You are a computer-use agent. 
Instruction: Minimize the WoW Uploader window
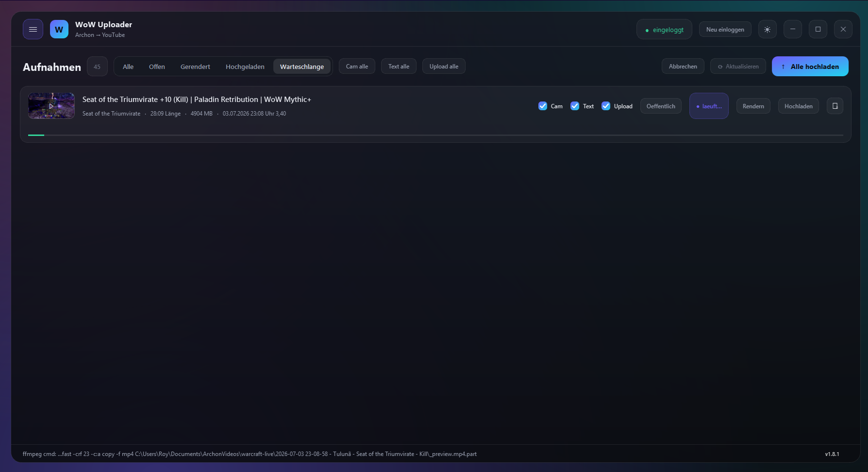793,29
